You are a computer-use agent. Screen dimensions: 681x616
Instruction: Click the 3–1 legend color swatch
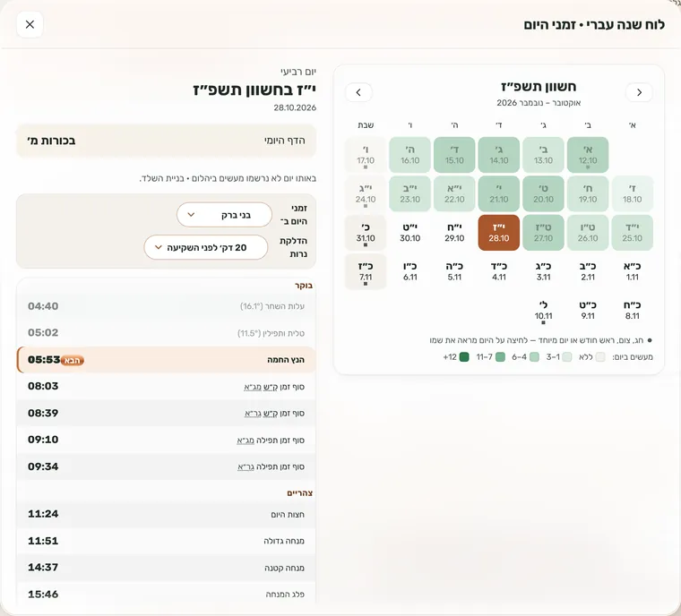(567, 357)
